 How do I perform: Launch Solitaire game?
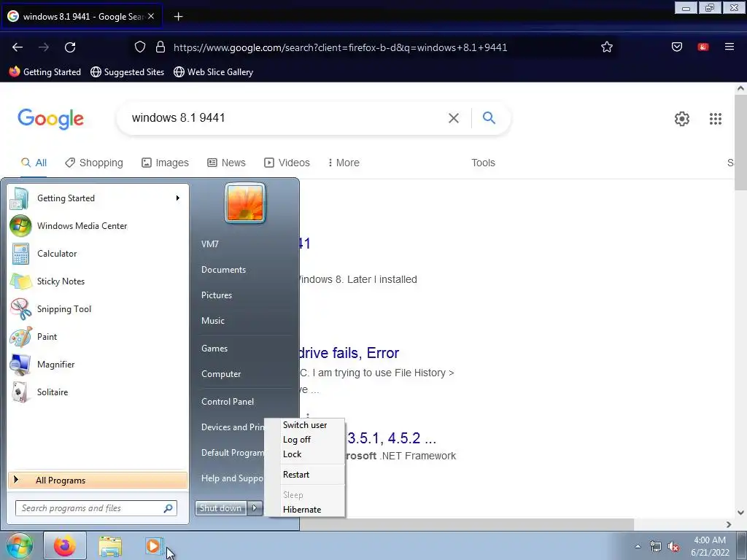pos(98,392)
